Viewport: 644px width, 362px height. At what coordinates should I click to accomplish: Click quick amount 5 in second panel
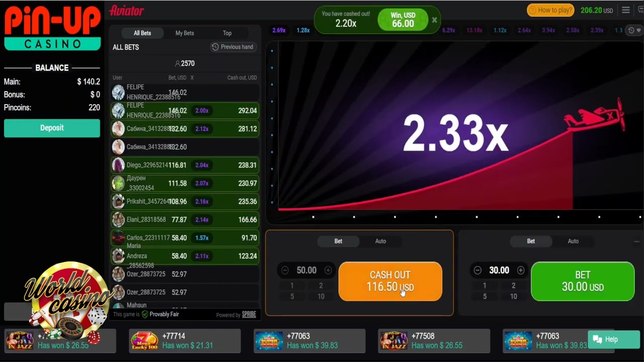[485, 297]
